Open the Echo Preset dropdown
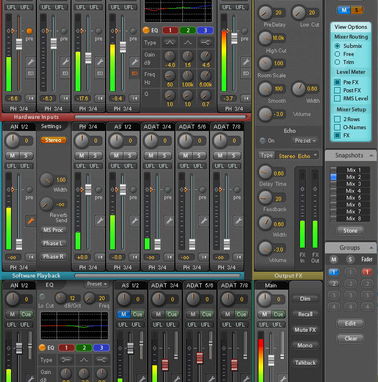This screenshot has width=378, height=382. click(305, 141)
